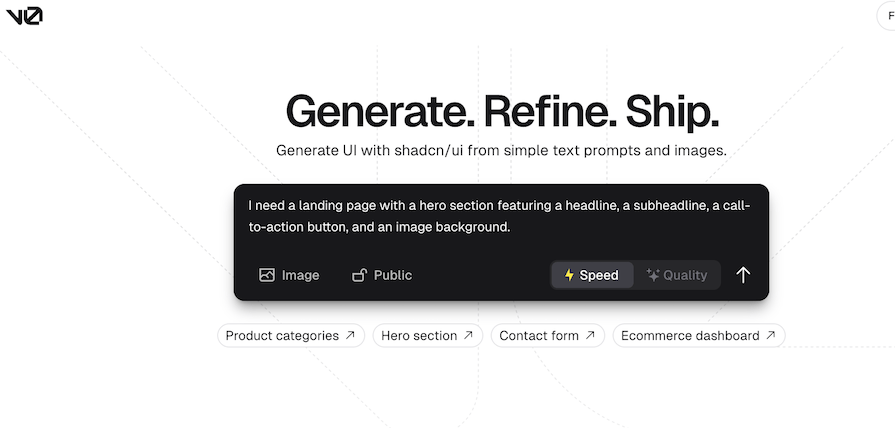Image resolution: width=895 pixels, height=428 pixels.
Task: Click the v0 logo icon
Action: tap(25, 17)
